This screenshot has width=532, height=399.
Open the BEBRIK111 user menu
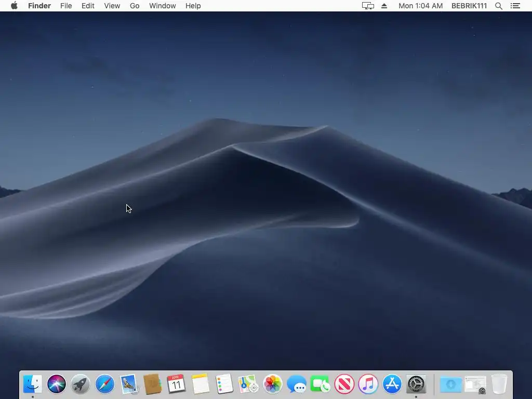(x=469, y=6)
